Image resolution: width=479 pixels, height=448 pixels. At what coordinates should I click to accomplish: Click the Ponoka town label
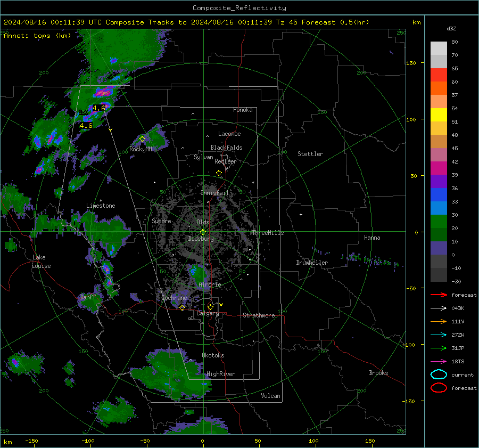(243, 110)
